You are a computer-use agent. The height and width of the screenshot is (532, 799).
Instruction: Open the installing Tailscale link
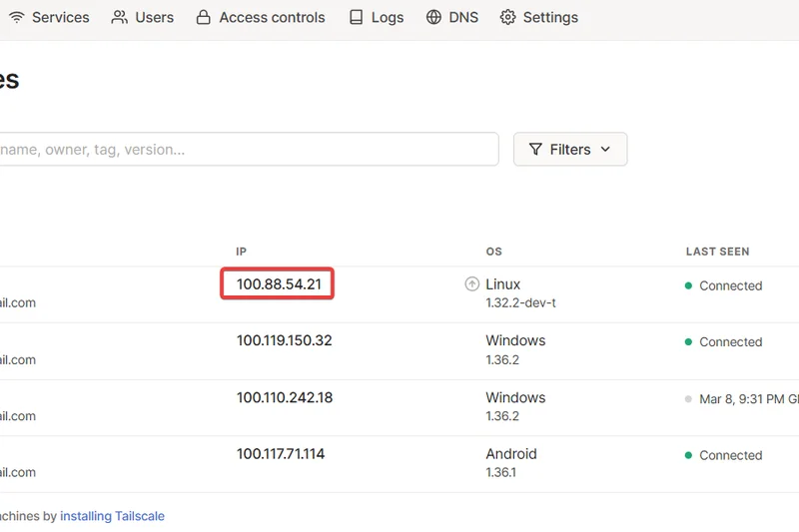(x=112, y=516)
